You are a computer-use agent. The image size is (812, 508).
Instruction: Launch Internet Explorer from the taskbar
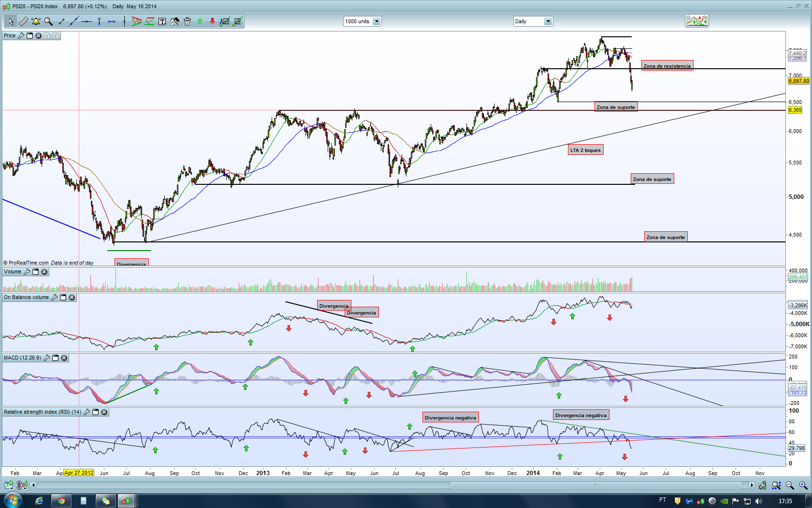coord(39,501)
